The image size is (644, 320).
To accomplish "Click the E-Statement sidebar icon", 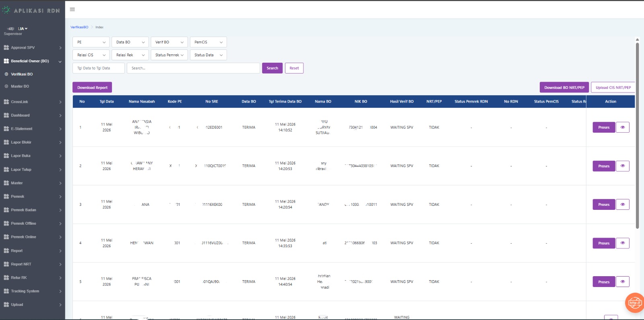I will (6, 129).
